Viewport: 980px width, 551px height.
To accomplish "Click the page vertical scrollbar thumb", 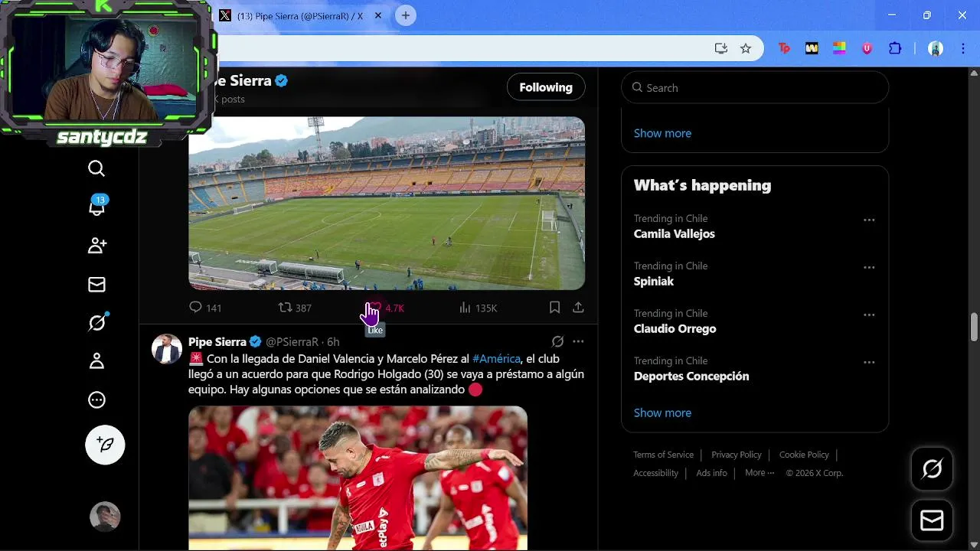I will (974, 328).
